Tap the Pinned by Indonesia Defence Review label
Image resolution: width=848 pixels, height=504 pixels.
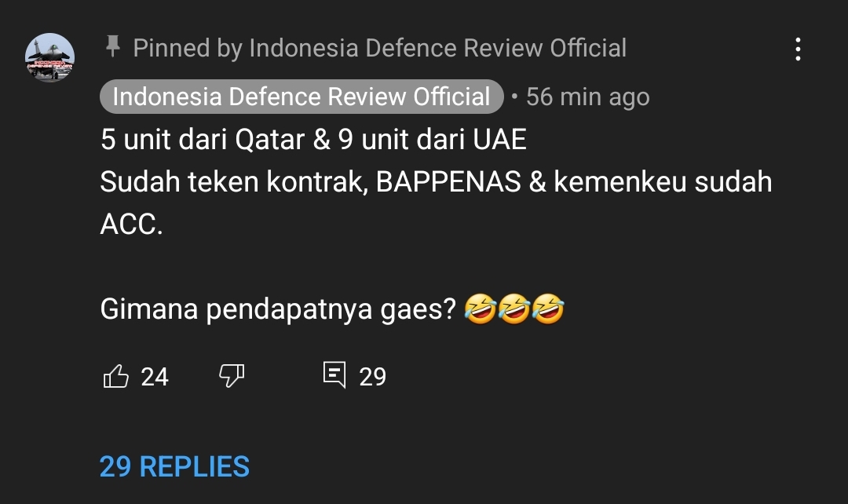pos(380,48)
